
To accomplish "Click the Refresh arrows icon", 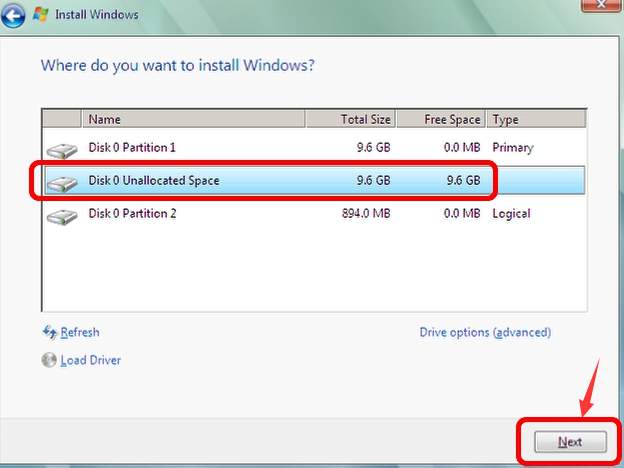I will 50,332.
